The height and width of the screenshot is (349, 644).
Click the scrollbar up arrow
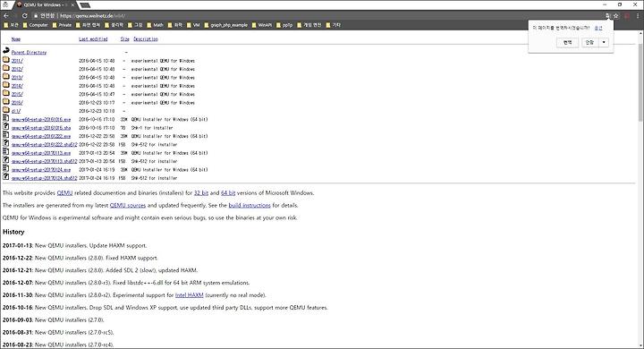640,33
